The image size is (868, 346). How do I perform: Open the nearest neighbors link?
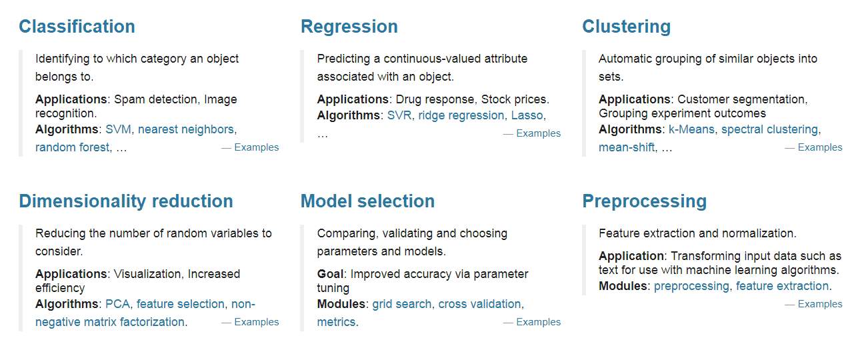tap(186, 129)
